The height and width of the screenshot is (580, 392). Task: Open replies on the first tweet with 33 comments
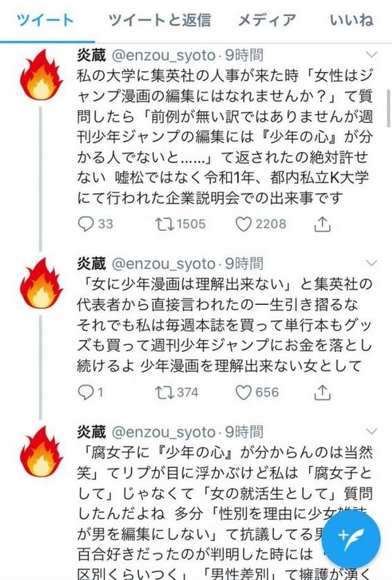pos(95,224)
